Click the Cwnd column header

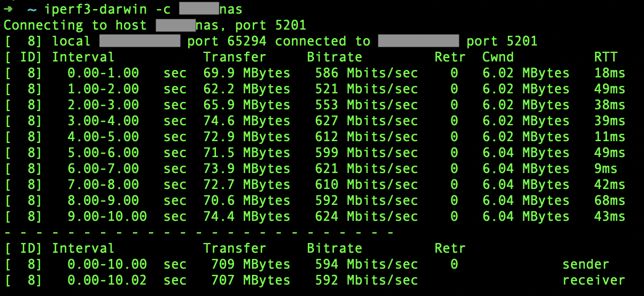pyautogui.click(x=498, y=57)
